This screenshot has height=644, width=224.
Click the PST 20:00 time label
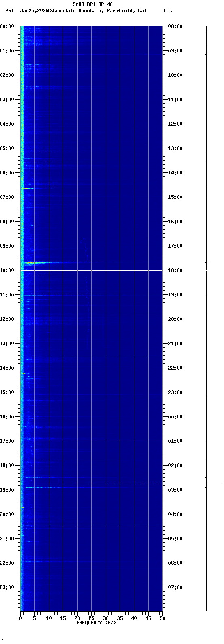click(x=7, y=514)
